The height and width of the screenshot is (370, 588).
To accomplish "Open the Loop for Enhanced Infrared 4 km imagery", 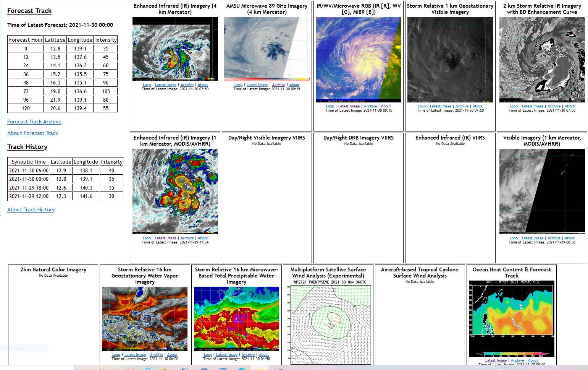I will [147, 84].
